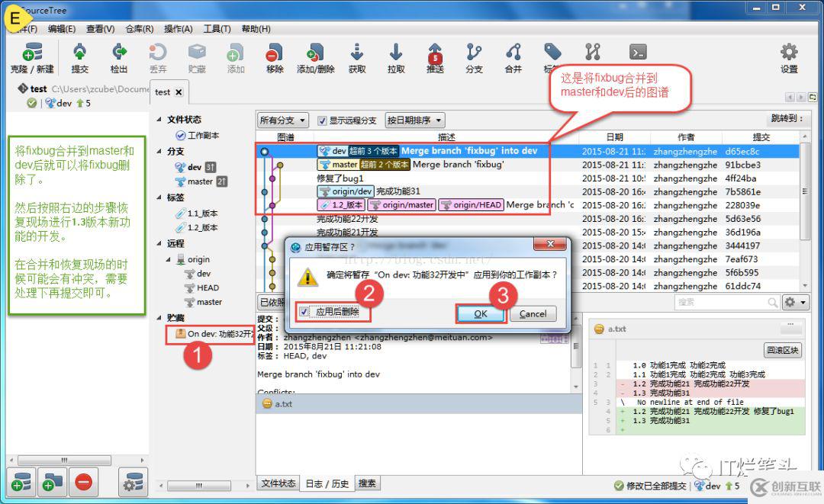The width and height of the screenshot is (824, 504).
Task: Select stash 'On dev: 功能32开' item
Action: [x=215, y=334]
